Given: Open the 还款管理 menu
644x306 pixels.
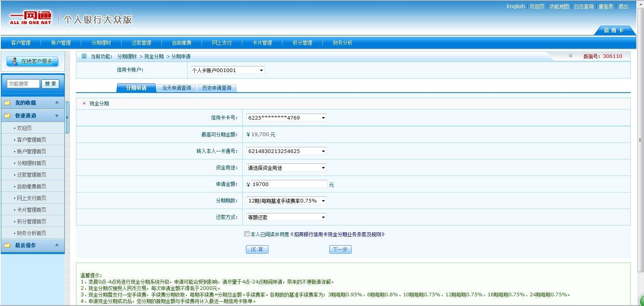Looking at the screenshot, I should tap(142, 43).
